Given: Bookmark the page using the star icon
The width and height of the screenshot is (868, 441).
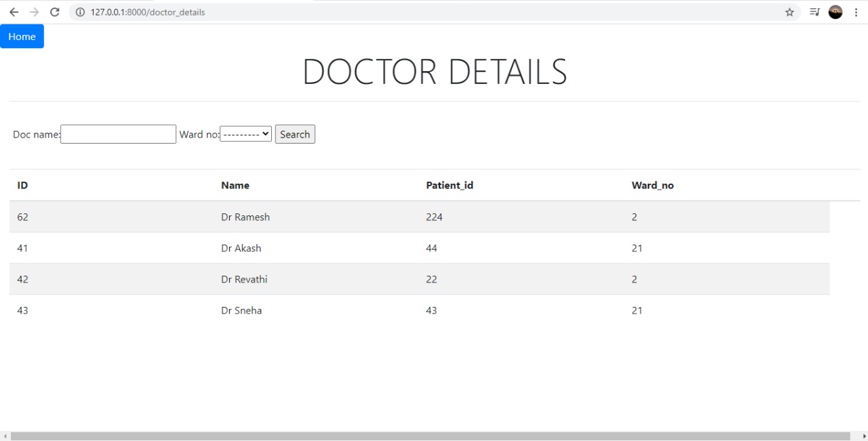Looking at the screenshot, I should [789, 12].
